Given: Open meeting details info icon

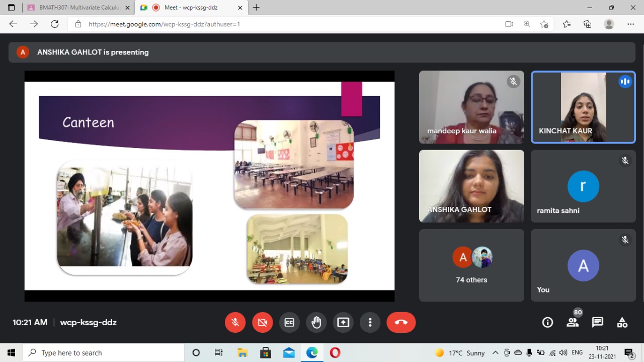Looking at the screenshot, I should 547,323.
